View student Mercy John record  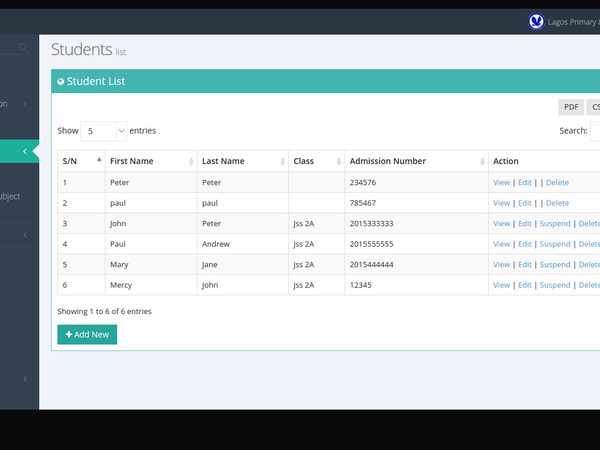tap(501, 285)
